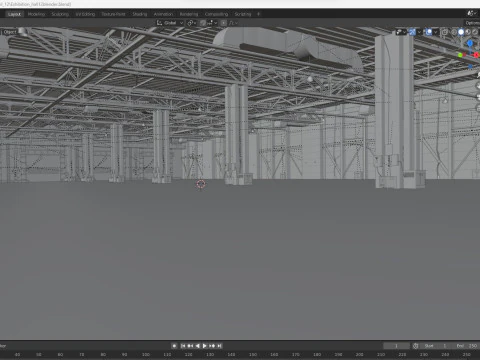The image size is (480, 360).
Task: Open the proportional editing falloff dropdown
Action: [x=233, y=23]
